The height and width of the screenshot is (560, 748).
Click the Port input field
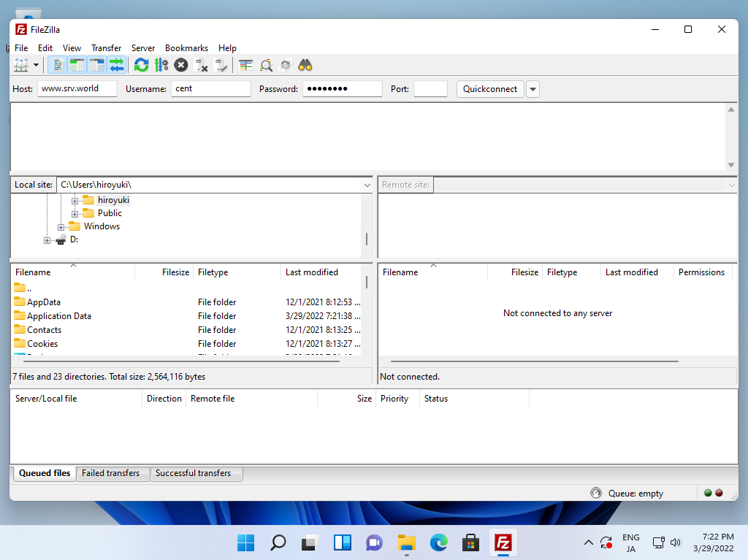430,89
